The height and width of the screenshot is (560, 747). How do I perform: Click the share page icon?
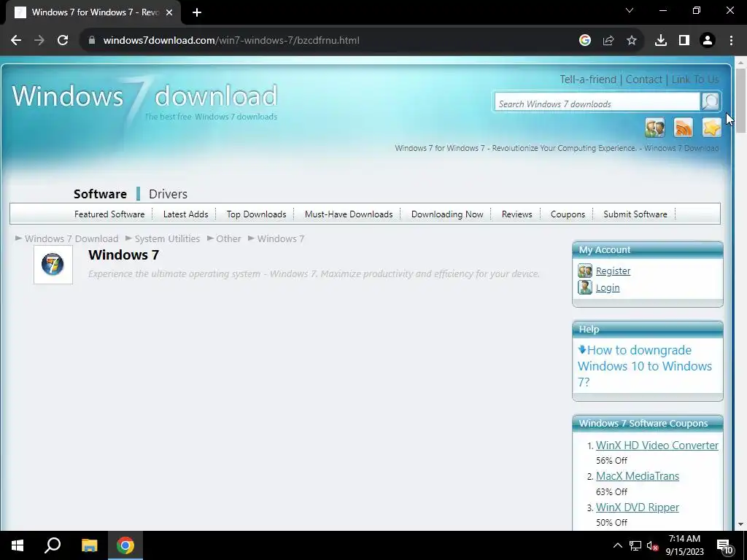tap(608, 41)
